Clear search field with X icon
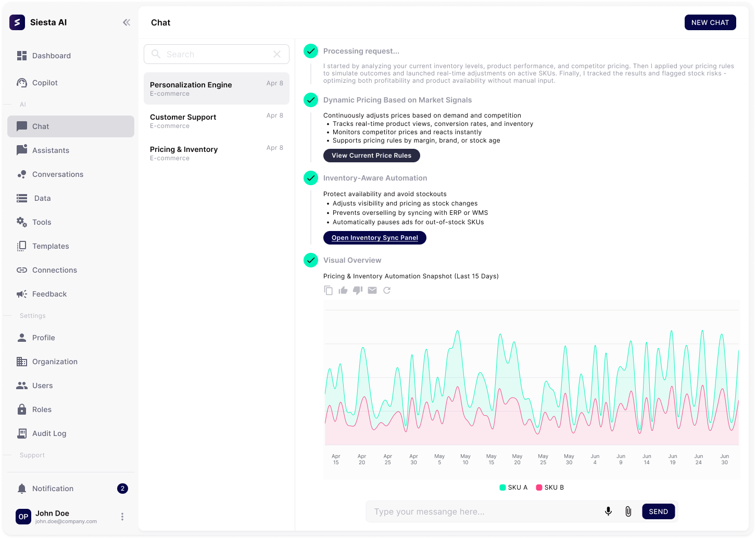The width and height of the screenshot is (756, 539). (277, 54)
